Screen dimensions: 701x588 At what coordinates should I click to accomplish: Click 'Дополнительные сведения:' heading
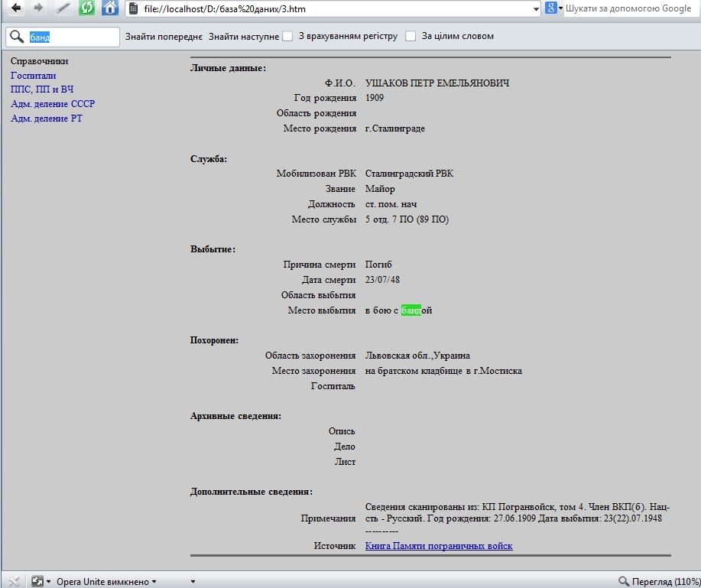(x=252, y=492)
